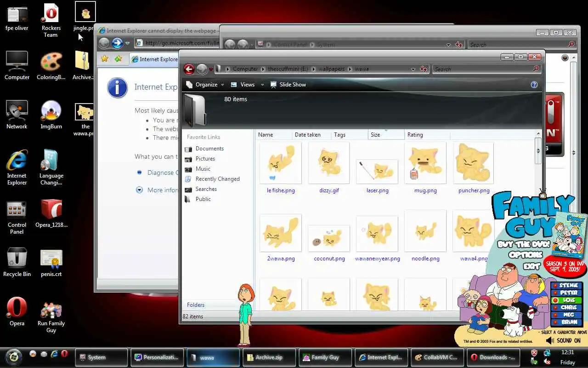The height and width of the screenshot is (368, 588).
Task: Open Documents favorite link
Action: click(209, 149)
